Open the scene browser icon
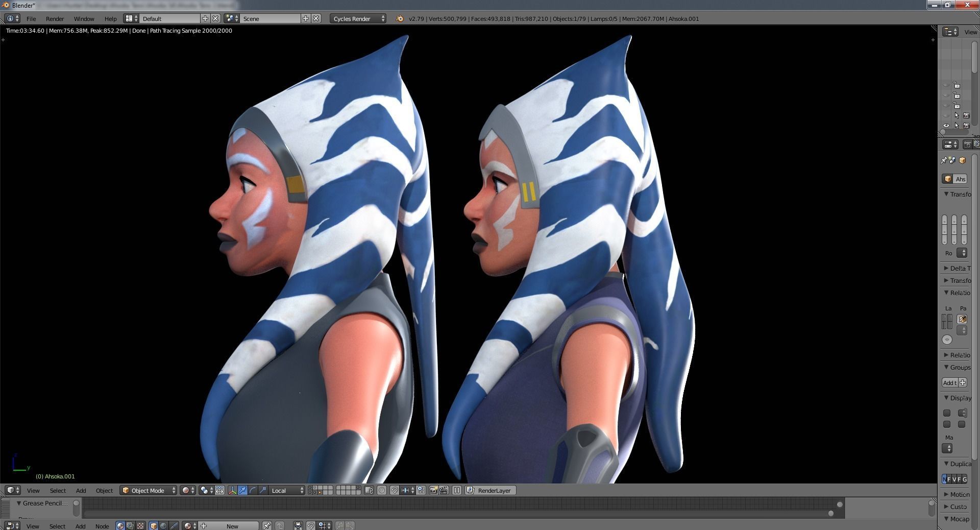Screen dimensions: 980x530 [232, 18]
